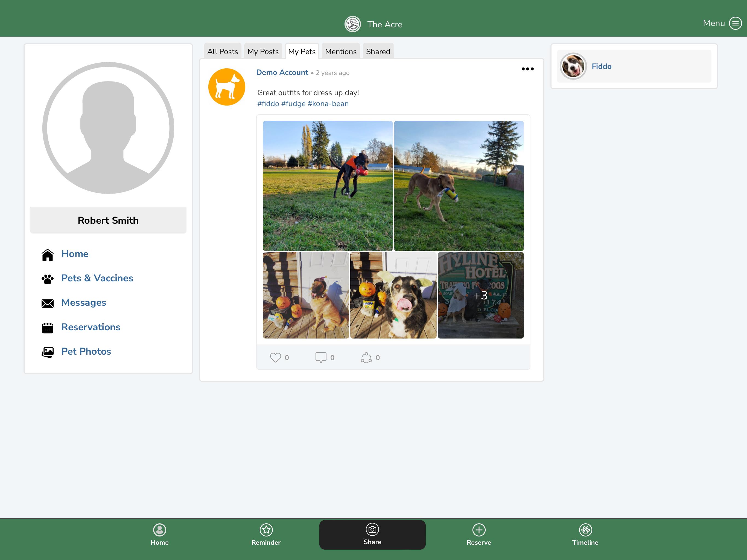The height and width of the screenshot is (560, 747).
Task: Click the Demo Account author link
Action: coord(282,72)
